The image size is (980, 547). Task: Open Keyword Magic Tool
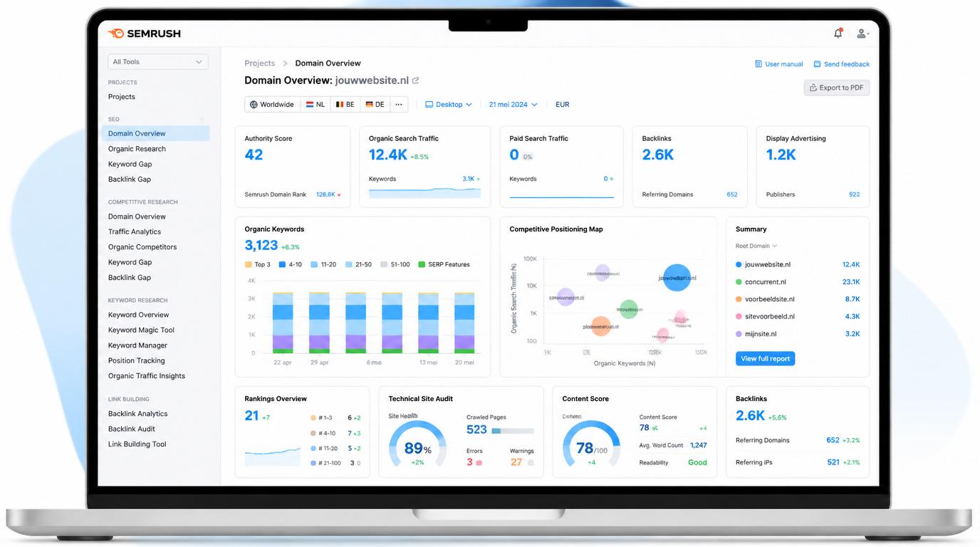[141, 330]
